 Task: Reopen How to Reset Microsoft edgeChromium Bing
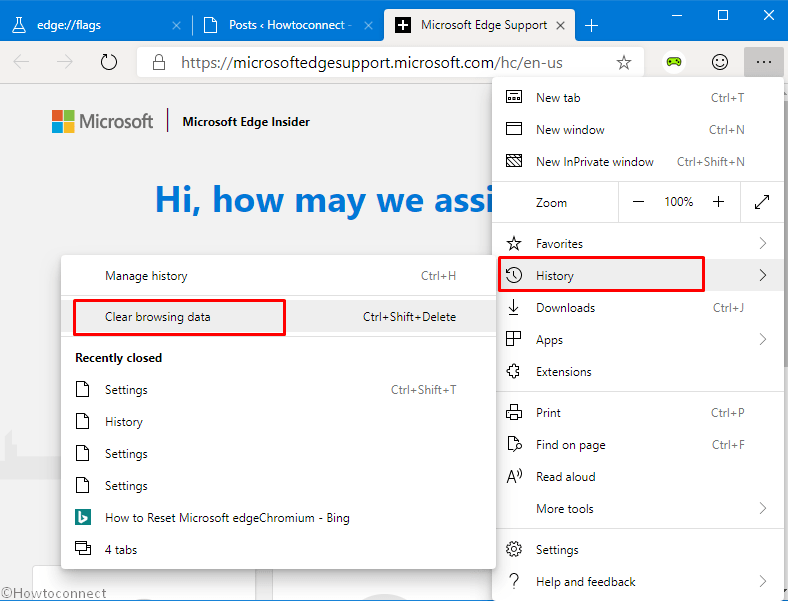(278, 518)
